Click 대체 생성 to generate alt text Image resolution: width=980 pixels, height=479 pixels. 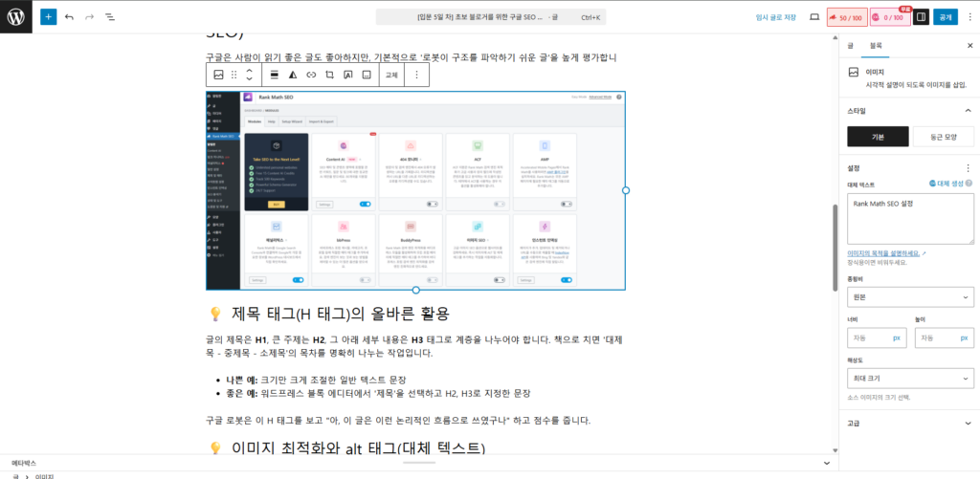(947, 184)
